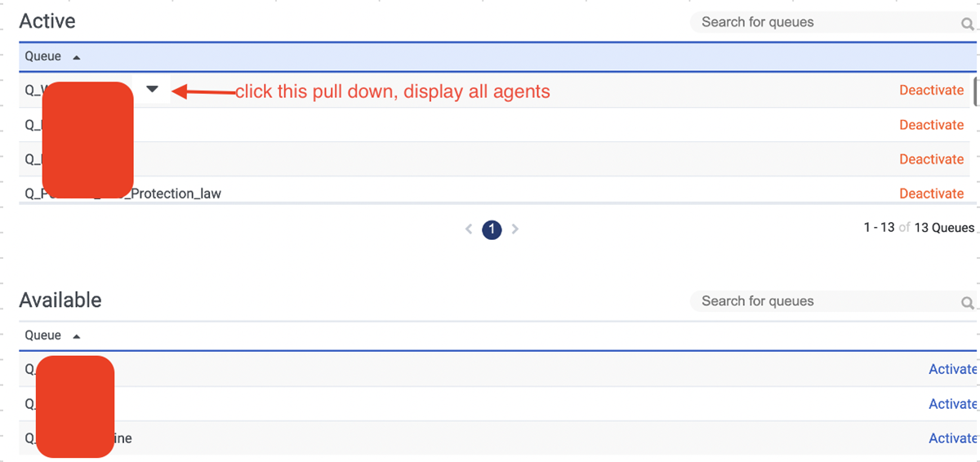980x462 pixels.
Task: Deactivate the queue ending in Protection_law
Action: (x=931, y=193)
